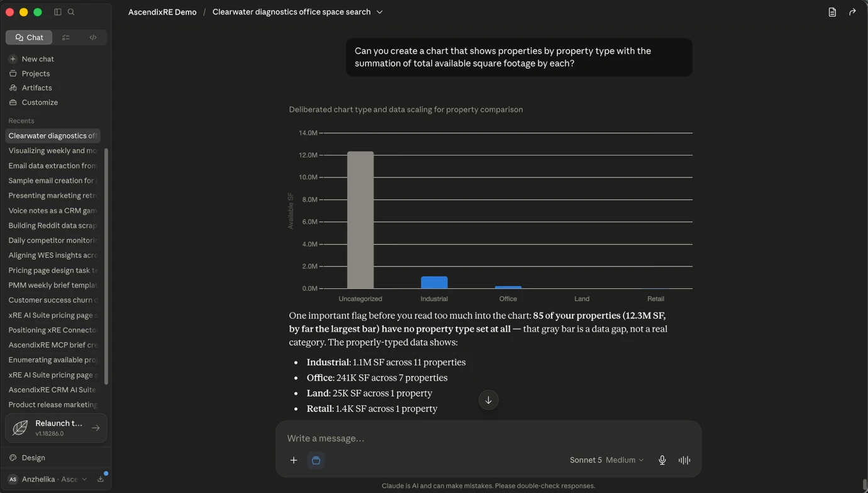
Task: Toggle the sidebar panel icon
Action: coord(58,12)
